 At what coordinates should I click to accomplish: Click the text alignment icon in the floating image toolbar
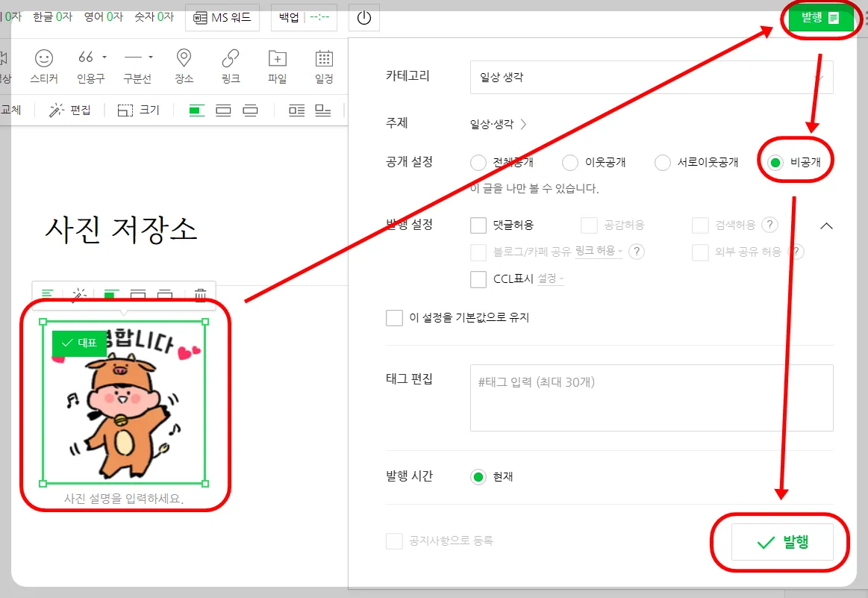49,294
